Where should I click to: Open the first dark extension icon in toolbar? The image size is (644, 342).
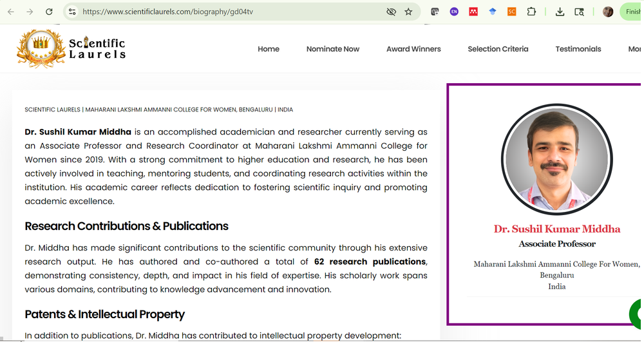click(435, 12)
